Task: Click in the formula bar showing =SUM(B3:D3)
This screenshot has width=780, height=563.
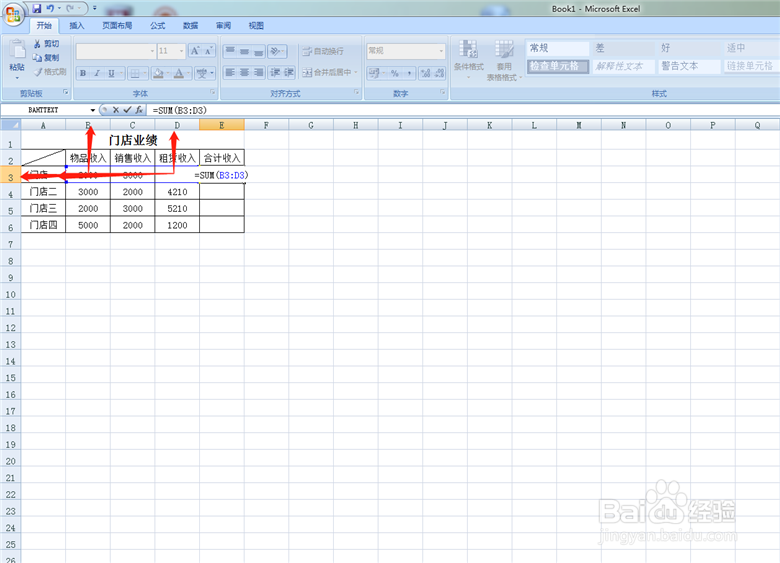Action: tap(463, 110)
